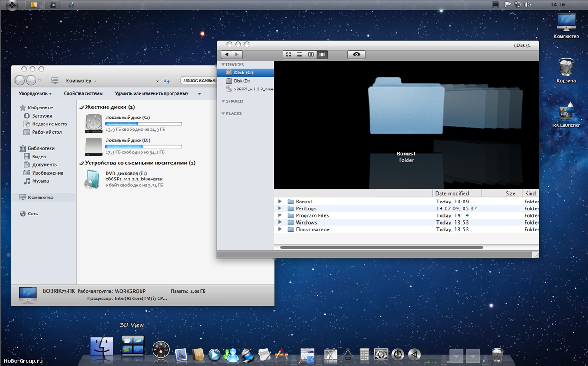Open the Calculator dock icon
Viewport: 588px width, 366px height.
364,354
